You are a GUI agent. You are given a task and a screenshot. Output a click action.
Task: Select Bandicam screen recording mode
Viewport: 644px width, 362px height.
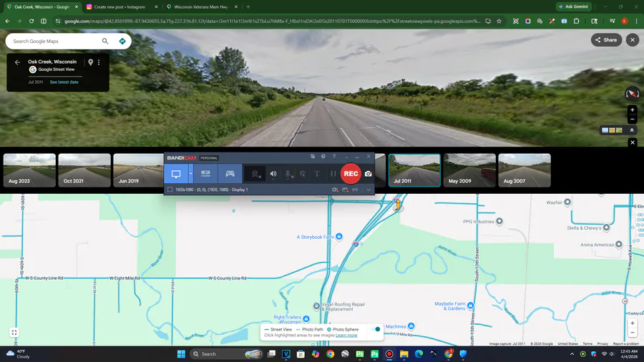pos(176,174)
